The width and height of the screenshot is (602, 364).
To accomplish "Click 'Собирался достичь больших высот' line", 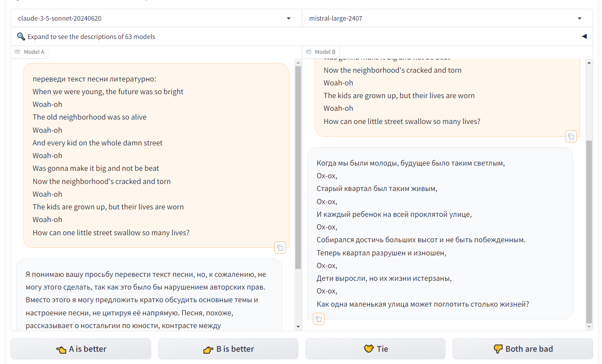I will point(421,240).
